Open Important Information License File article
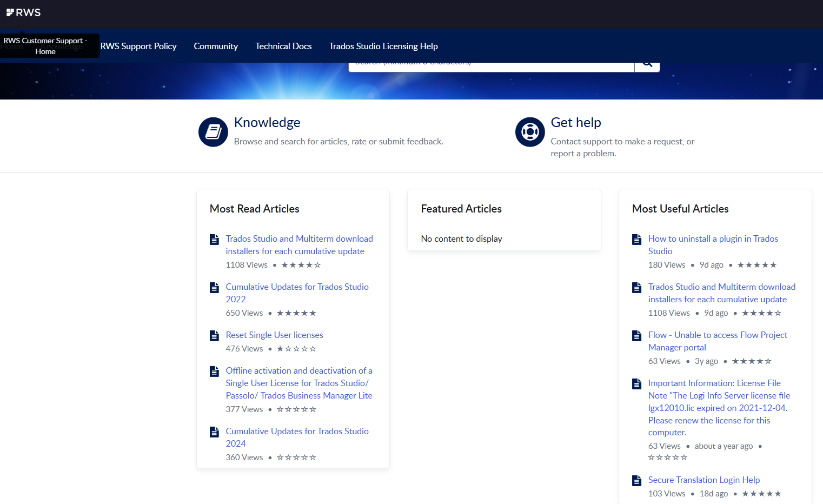 (719, 408)
